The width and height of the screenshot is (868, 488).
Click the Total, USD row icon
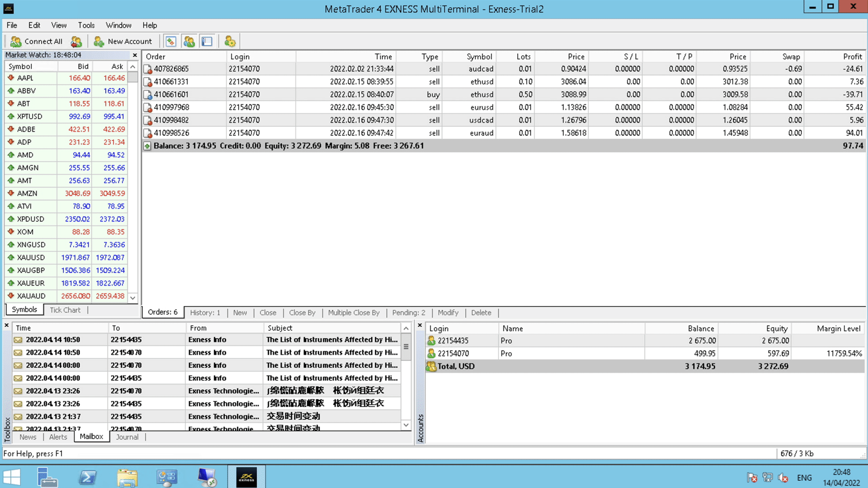[x=431, y=366]
